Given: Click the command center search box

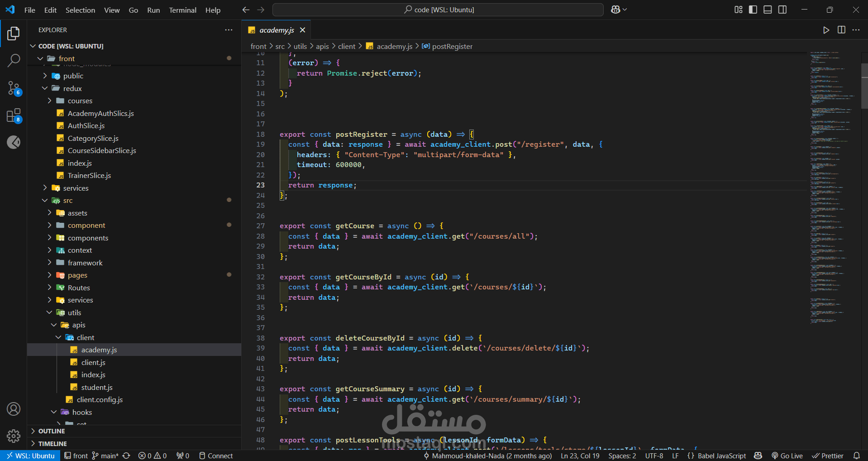Looking at the screenshot, I should tap(438, 10).
